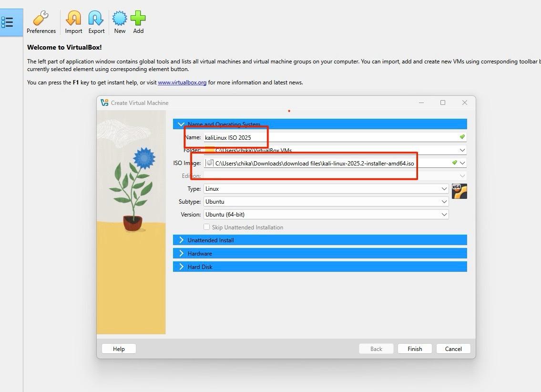Click the VirtualBox logo in dialog title bar
The width and height of the screenshot is (541, 392).
(x=104, y=103)
